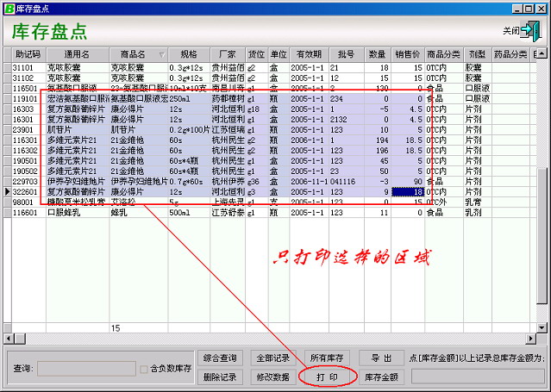Click the vertical scrollbar down arrow
Image resolution: width=551 pixels, height=392 pixels.
[x=542, y=328]
